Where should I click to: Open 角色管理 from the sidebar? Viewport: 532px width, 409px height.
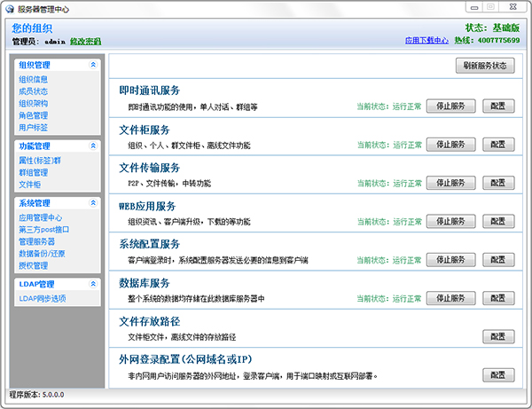tap(33, 115)
